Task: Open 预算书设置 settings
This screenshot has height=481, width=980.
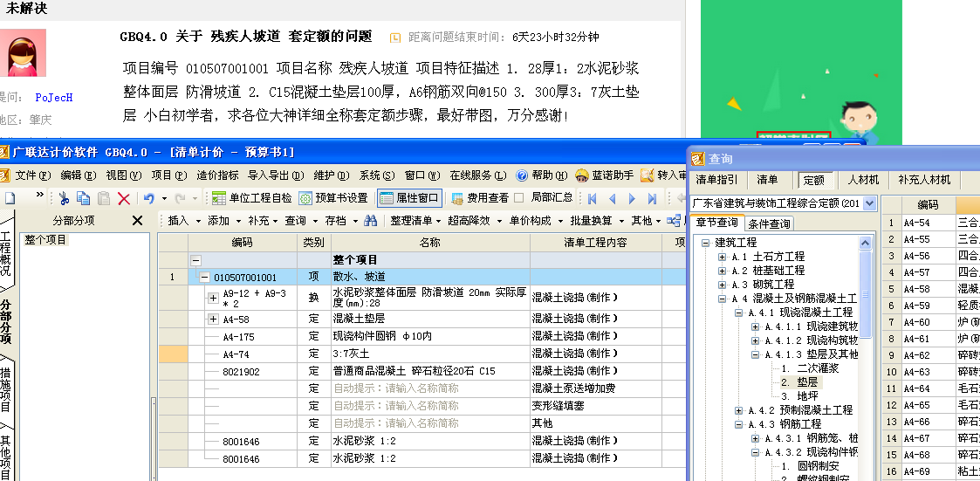Action: 333,198
